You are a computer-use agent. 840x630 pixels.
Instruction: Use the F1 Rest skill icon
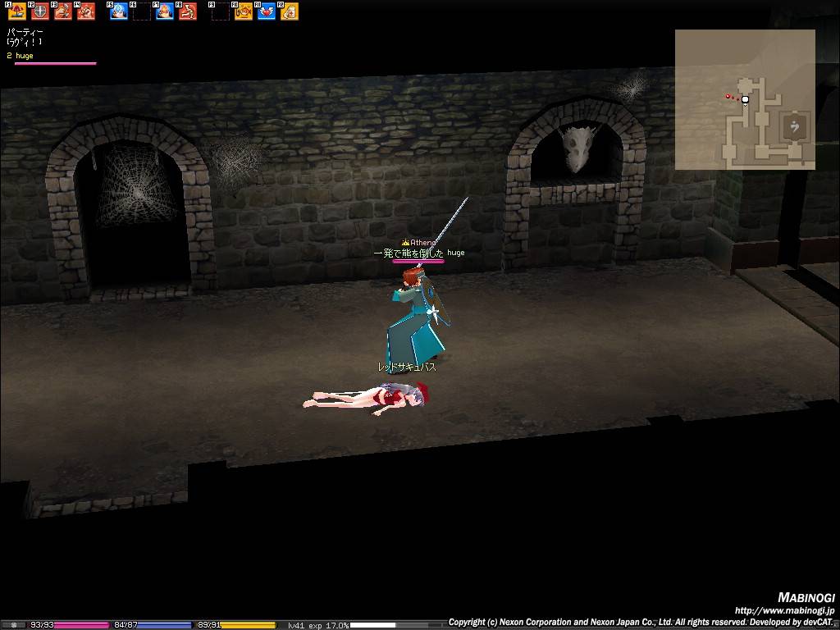tap(16, 11)
